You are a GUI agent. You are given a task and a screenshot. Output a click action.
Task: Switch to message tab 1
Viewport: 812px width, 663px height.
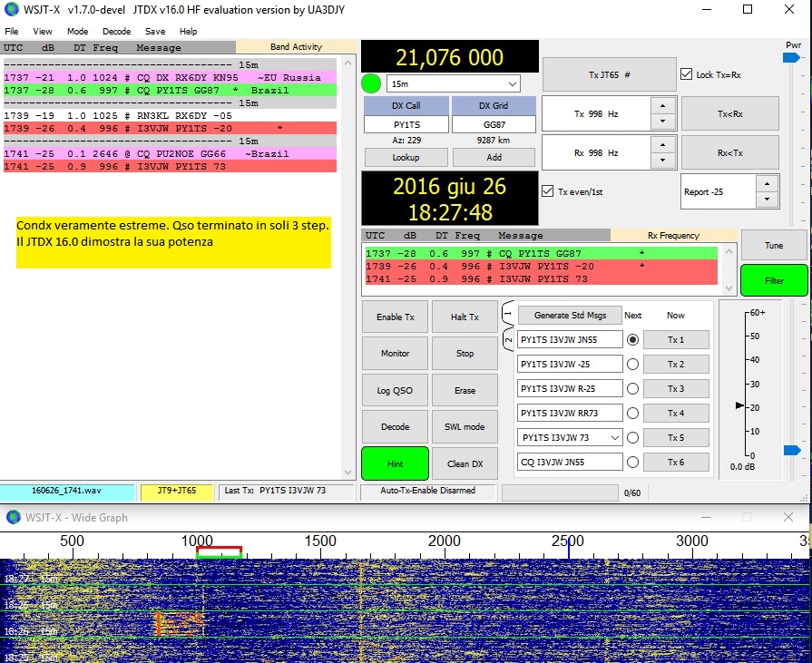coord(508,313)
